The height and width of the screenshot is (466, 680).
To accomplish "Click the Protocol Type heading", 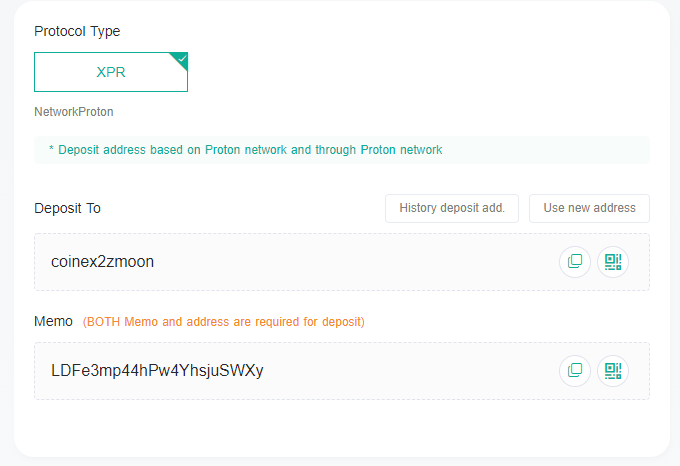I will tap(77, 31).
